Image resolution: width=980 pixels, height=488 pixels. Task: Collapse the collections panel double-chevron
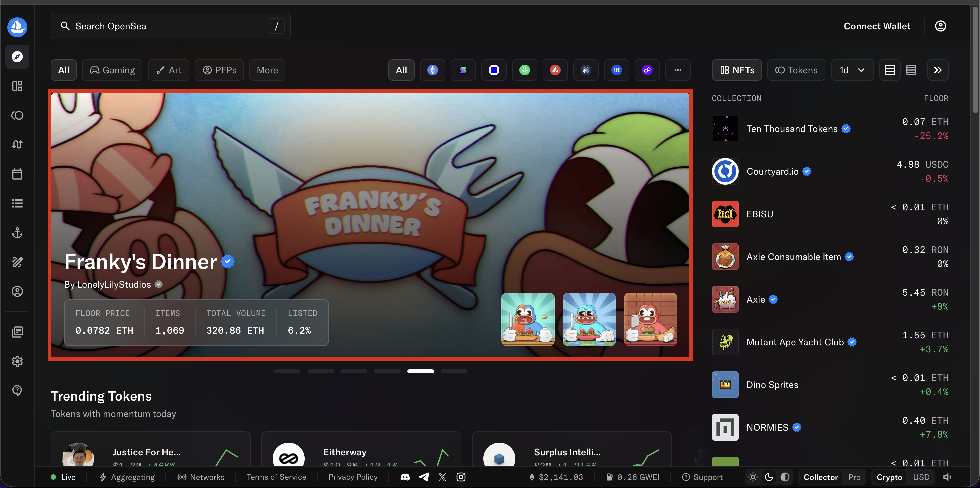[938, 70]
